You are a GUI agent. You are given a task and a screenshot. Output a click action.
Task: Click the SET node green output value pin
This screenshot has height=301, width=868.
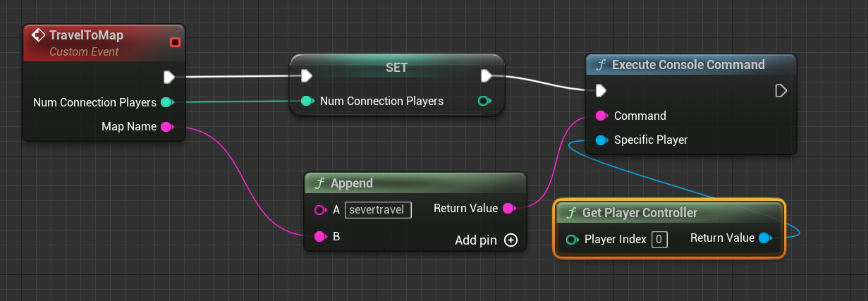(484, 101)
